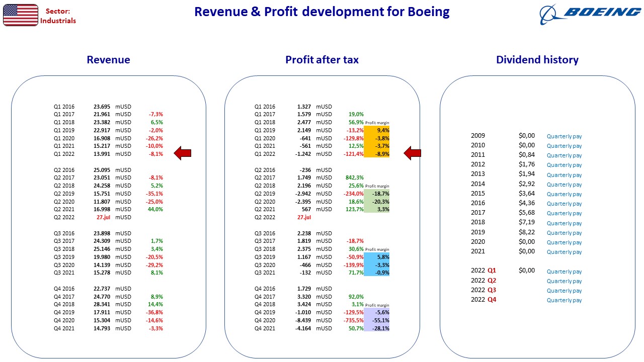Select the Q2 2017 profit growth 842,3%
This screenshot has height=362, width=644.
pyautogui.click(x=355, y=177)
